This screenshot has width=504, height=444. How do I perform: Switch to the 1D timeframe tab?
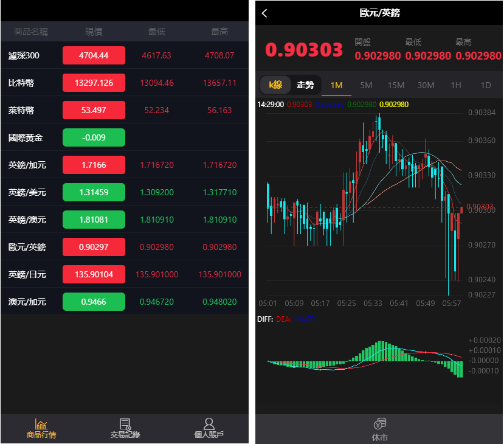tap(484, 85)
